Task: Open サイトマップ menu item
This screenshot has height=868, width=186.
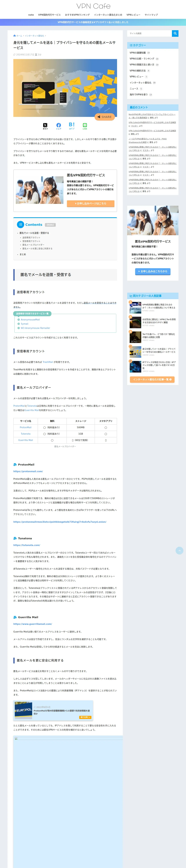Action: pos(151,15)
